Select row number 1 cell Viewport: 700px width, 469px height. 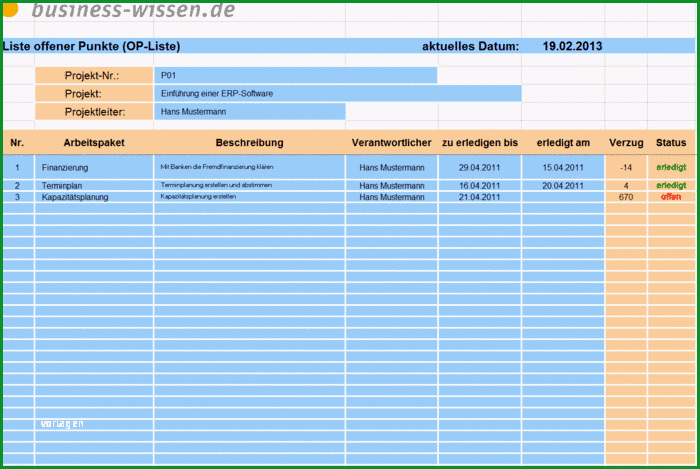17,167
